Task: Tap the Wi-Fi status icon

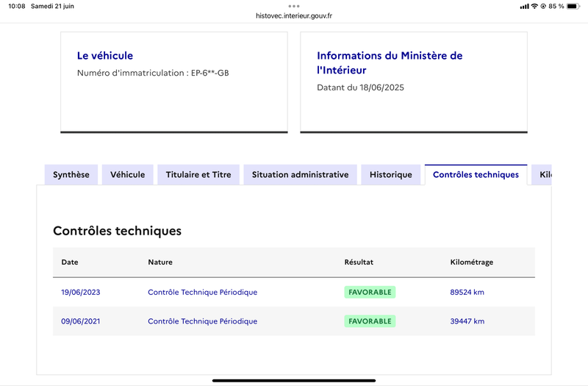Action: [534, 6]
